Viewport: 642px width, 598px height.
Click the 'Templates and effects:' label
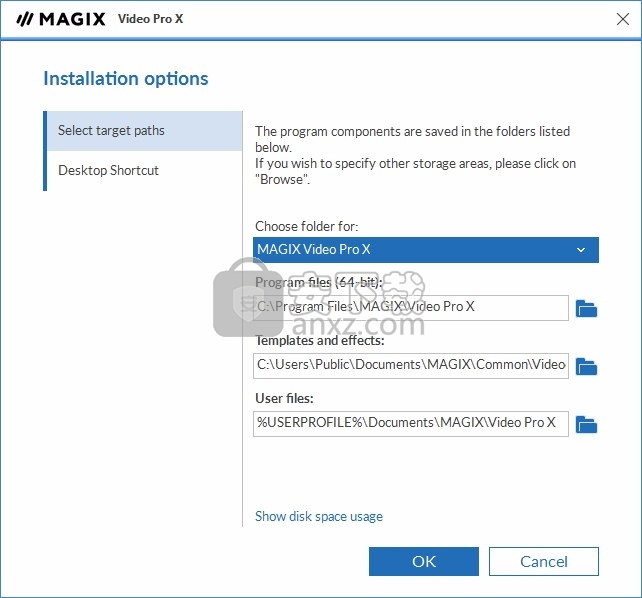(x=320, y=341)
